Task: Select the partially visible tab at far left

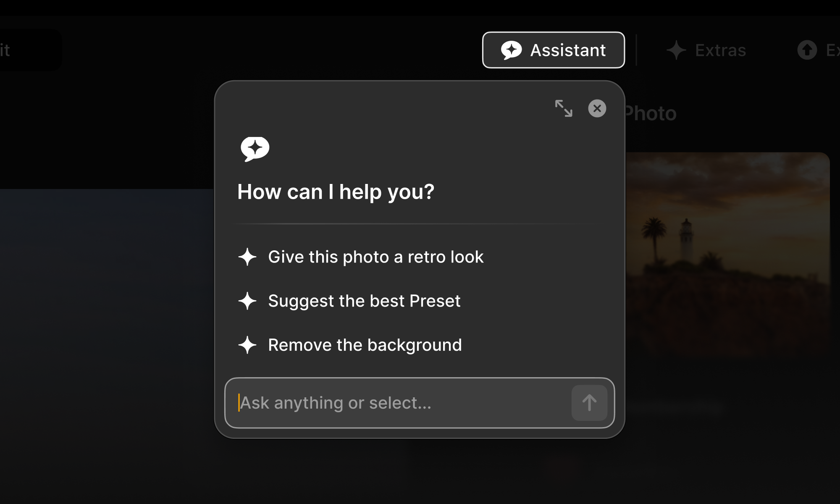Action: click(x=25, y=50)
